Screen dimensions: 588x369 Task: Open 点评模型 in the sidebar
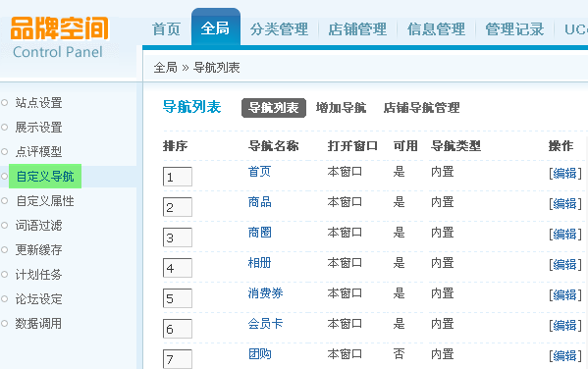(38, 151)
